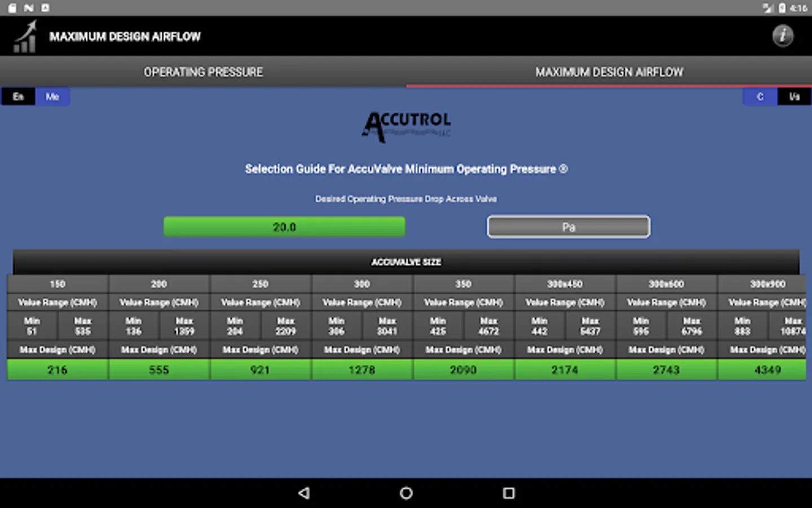Select the 300x600 AccuValve size header
This screenshot has height=508, width=812.
(x=667, y=284)
